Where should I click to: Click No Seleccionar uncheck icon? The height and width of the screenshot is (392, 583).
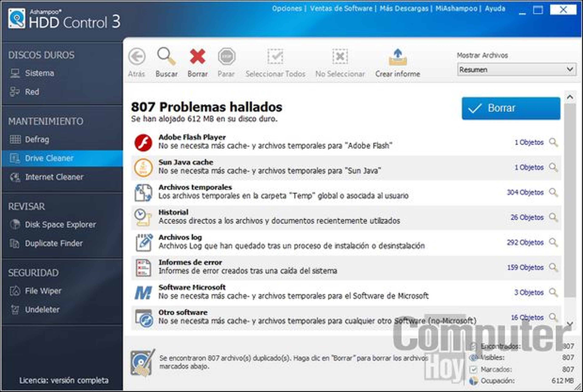coord(340,57)
